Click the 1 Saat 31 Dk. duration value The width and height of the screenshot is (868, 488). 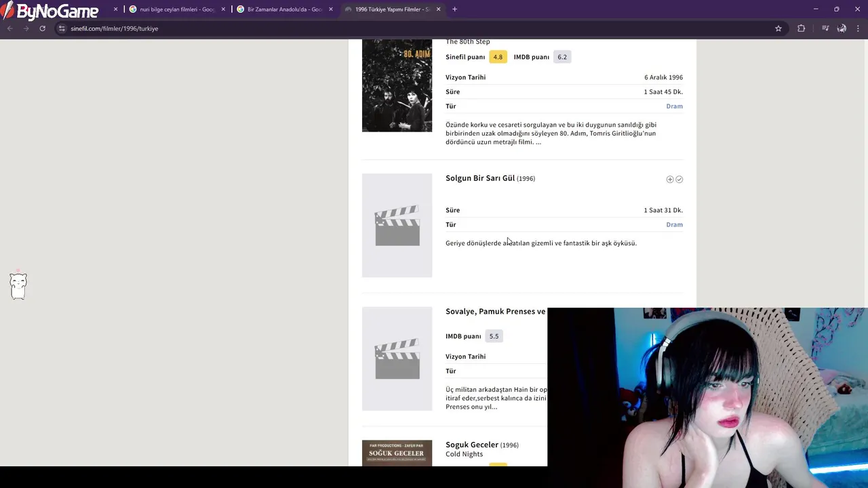pos(663,210)
